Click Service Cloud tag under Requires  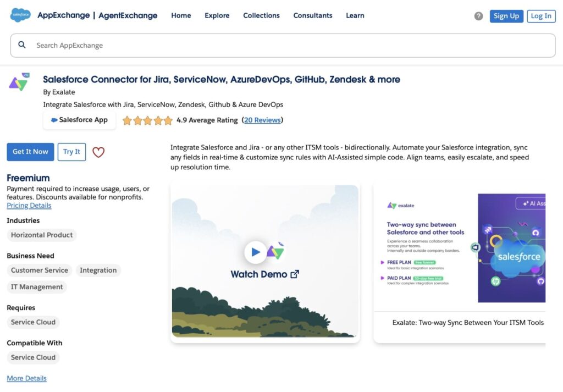tap(33, 322)
